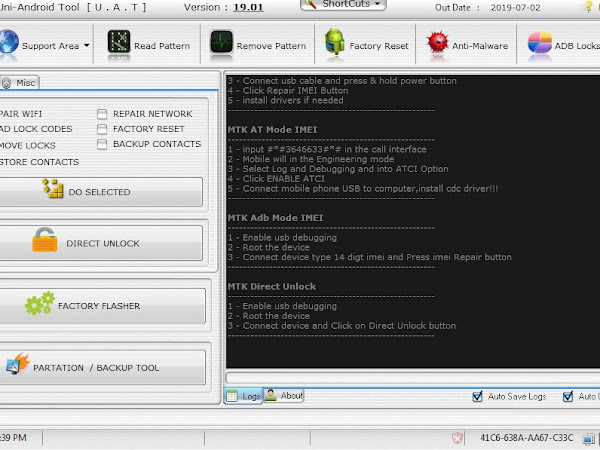Click the DO SELECTED button
This screenshot has height=450, width=600.
click(x=101, y=192)
